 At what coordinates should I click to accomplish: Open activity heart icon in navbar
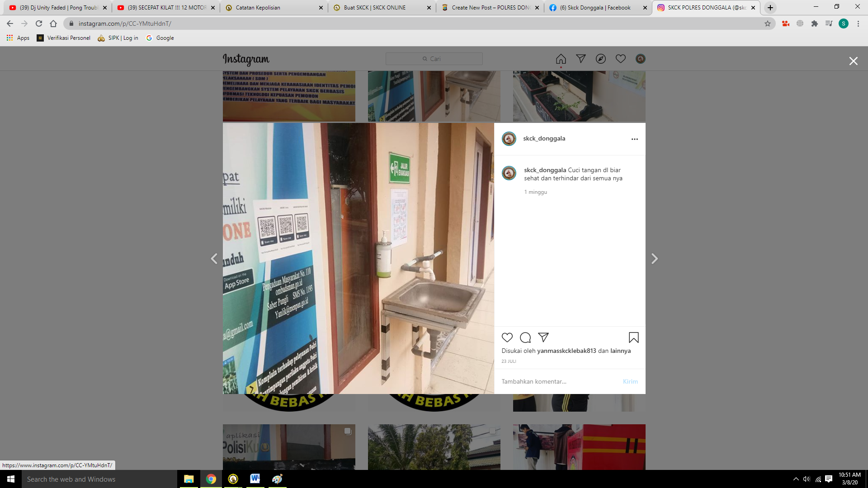coord(621,59)
